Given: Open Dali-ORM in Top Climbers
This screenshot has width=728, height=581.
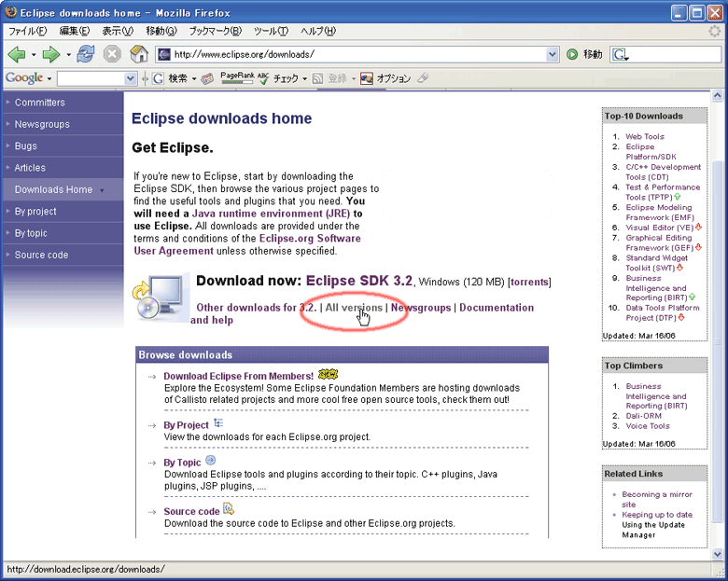Looking at the screenshot, I should tap(643, 416).
